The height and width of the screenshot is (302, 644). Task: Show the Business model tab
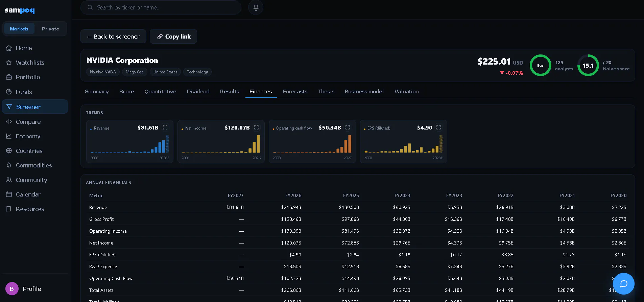pos(364,92)
